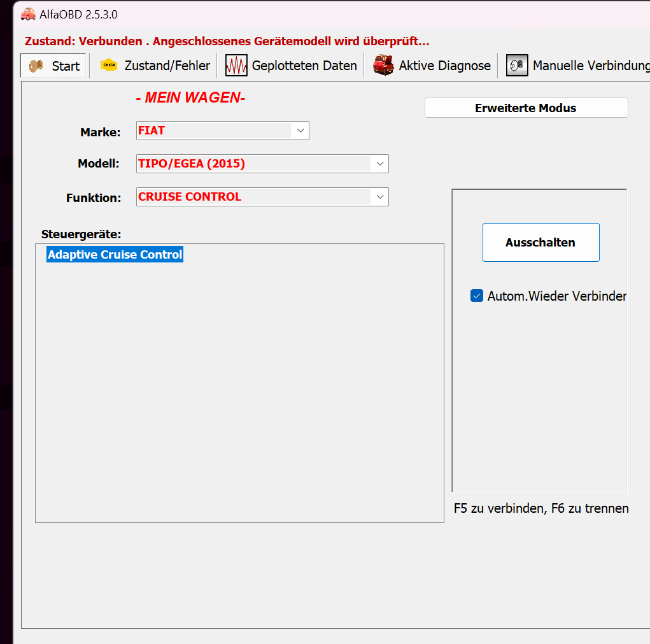Expand the Marke dropdown arrow
The image size is (650, 644).
tap(300, 131)
